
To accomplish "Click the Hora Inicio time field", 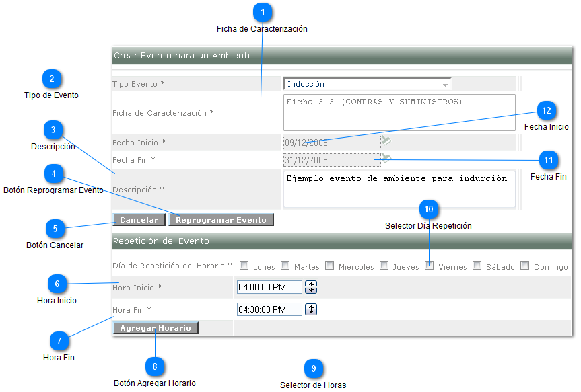I will click(269, 287).
